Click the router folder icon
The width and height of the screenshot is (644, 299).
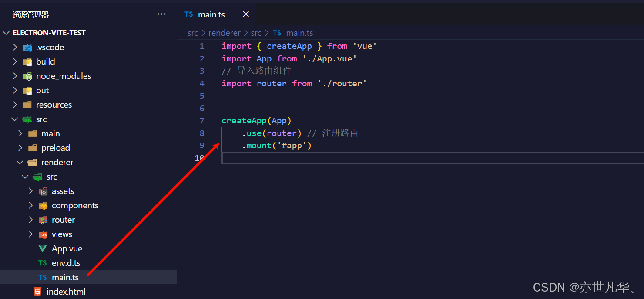click(43, 220)
